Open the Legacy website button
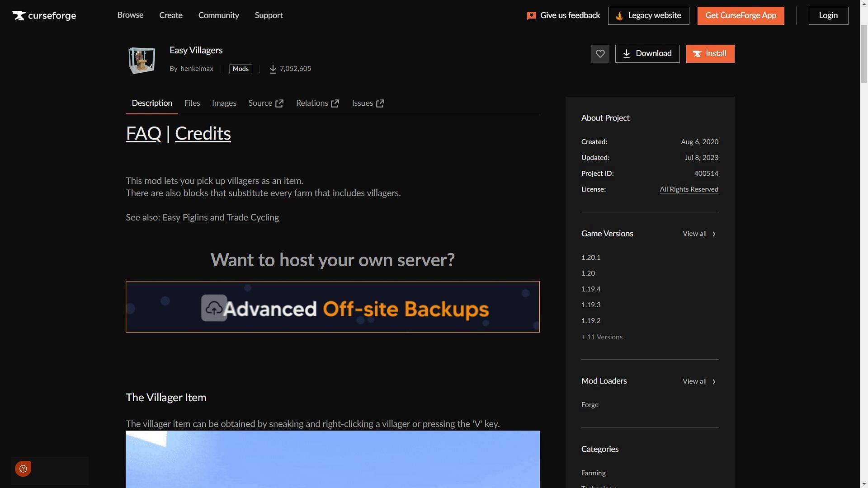The width and height of the screenshot is (868, 488). coord(648,16)
